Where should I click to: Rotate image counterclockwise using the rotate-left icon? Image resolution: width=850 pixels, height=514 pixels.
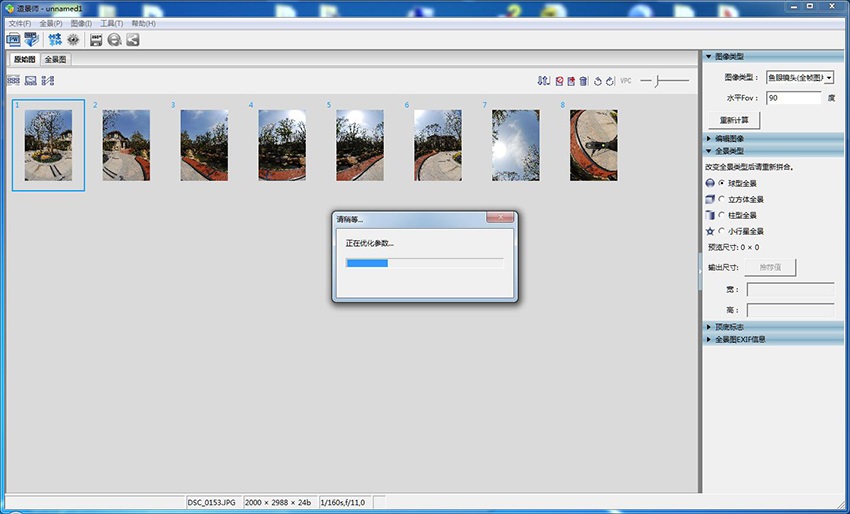point(597,80)
